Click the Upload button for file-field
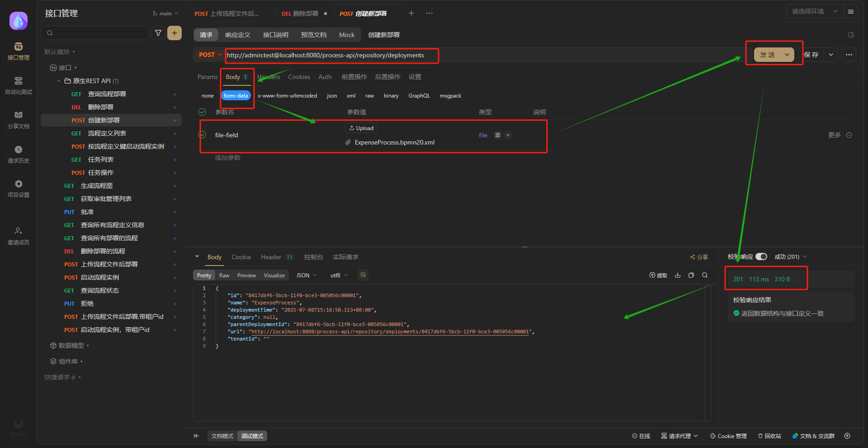868x448 pixels. click(x=361, y=128)
